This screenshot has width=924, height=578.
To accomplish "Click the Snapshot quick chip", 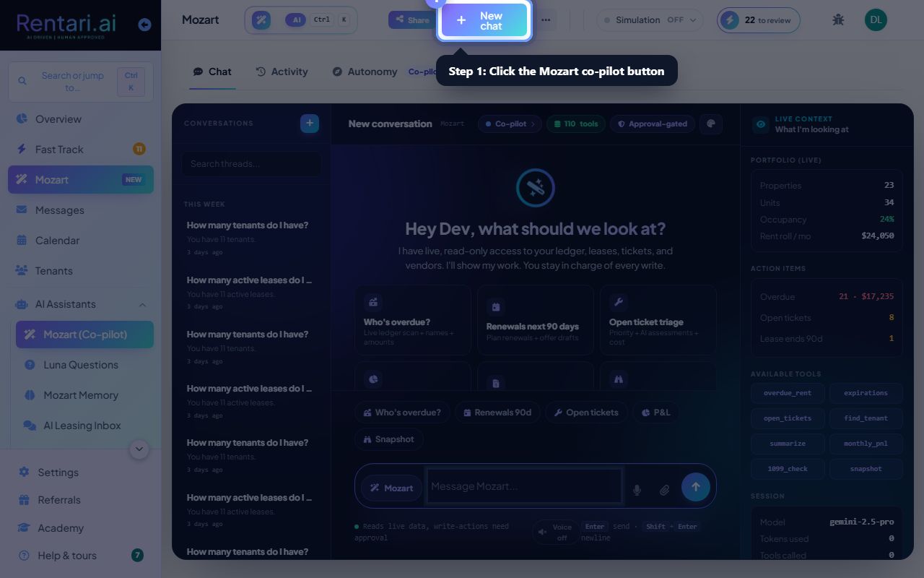I will 389,439.
